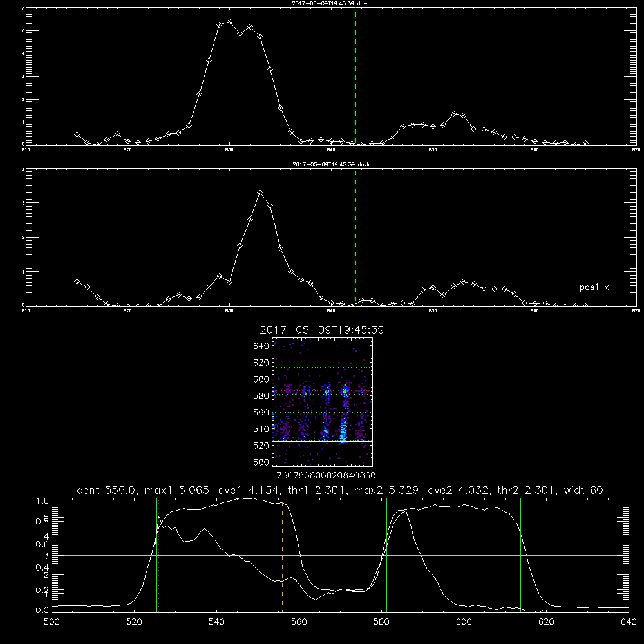The image size is (644, 644).
Task: Click bottom plot x-axis label 580
Action: 381,622
